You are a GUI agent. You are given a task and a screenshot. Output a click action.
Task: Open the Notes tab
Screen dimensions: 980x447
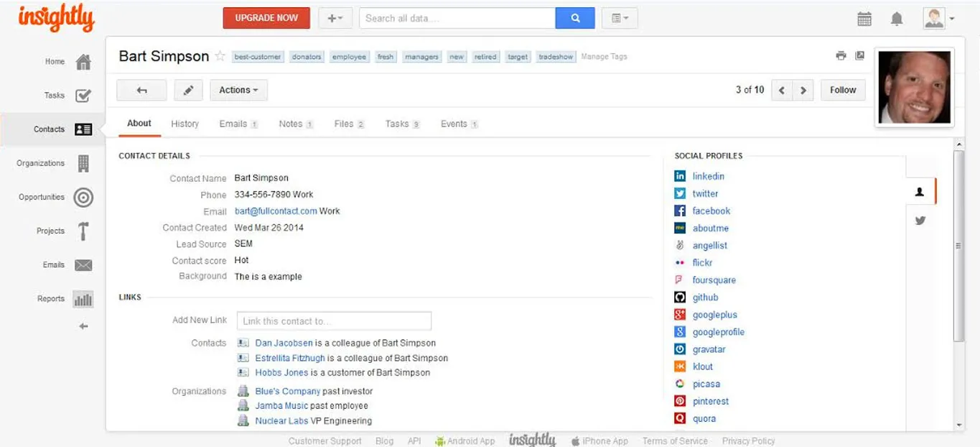coord(291,124)
